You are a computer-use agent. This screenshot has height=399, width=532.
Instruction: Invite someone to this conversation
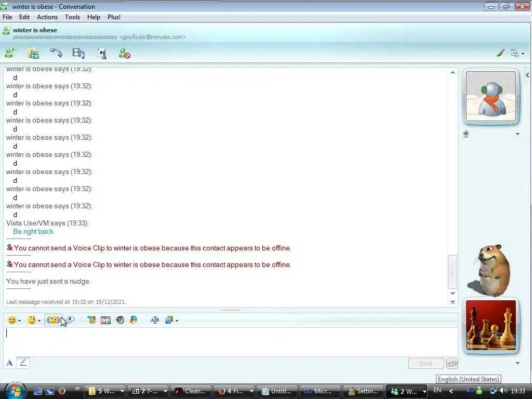(10, 53)
